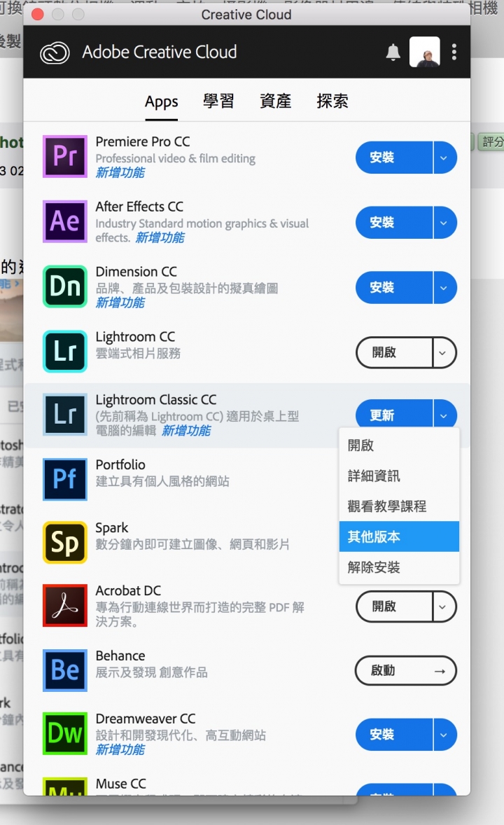Click the Portfolio app icon
The width and height of the screenshot is (504, 825).
pyautogui.click(x=64, y=479)
